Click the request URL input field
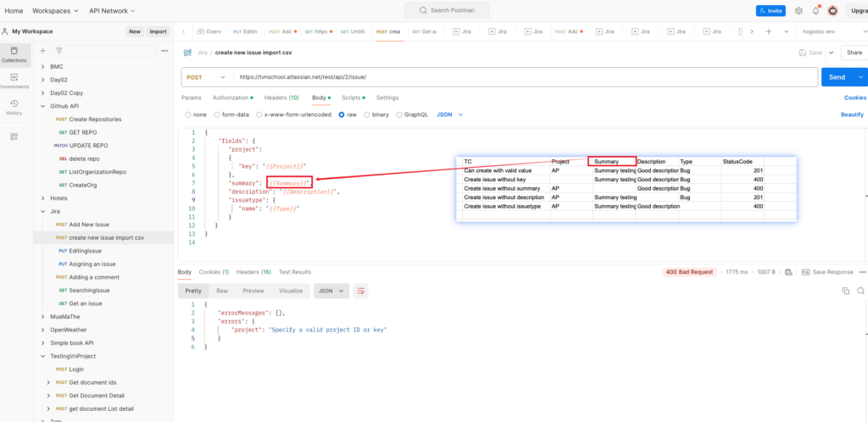868x422 pixels. point(526,77)
